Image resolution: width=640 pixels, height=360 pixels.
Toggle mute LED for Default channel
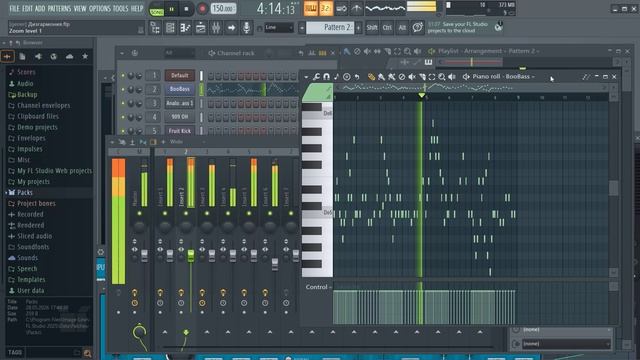[x=122, y=76]
